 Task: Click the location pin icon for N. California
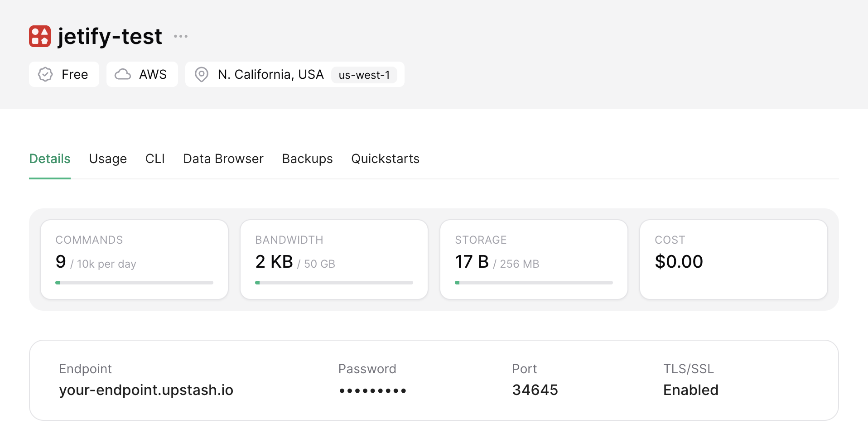(202, 74)
